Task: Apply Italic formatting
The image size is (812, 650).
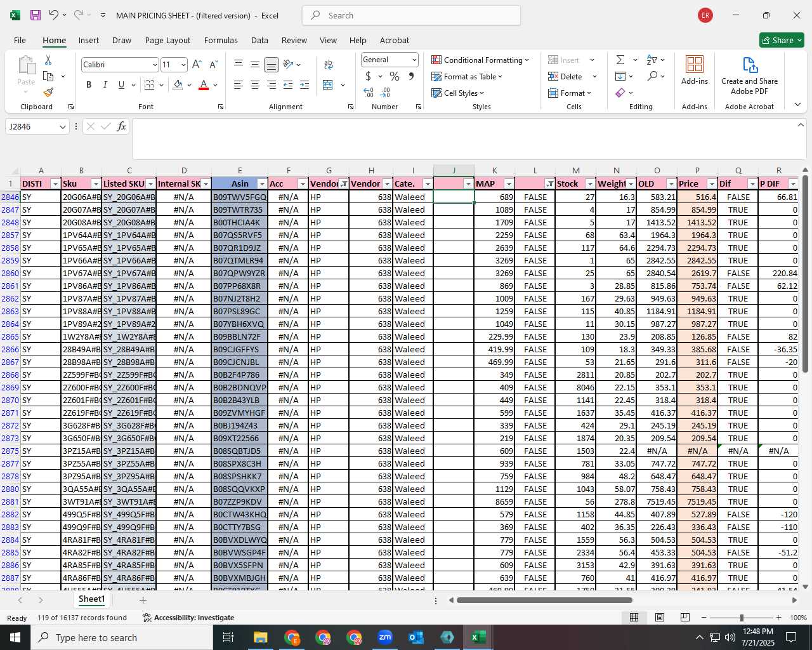Action: coord(105,85)
